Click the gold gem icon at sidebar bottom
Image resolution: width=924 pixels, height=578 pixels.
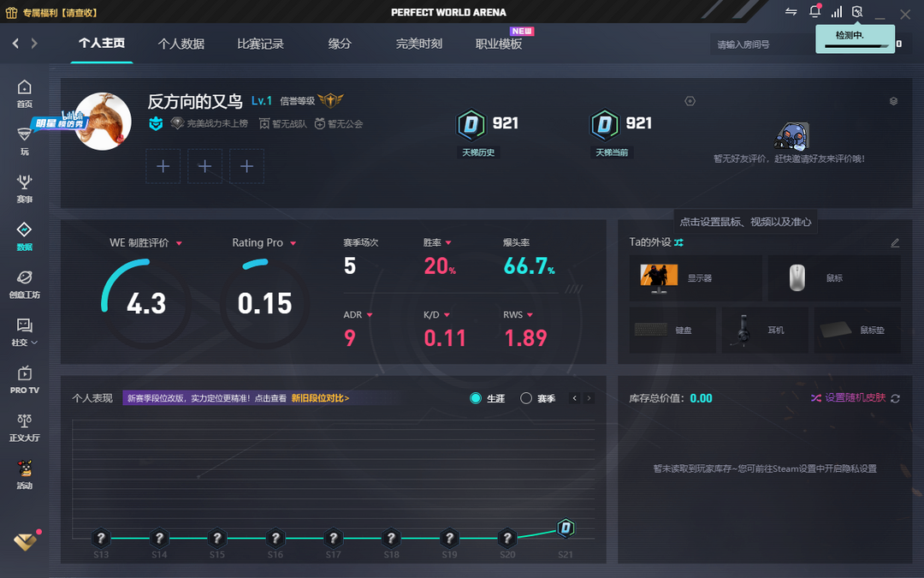tap(26, 541)
